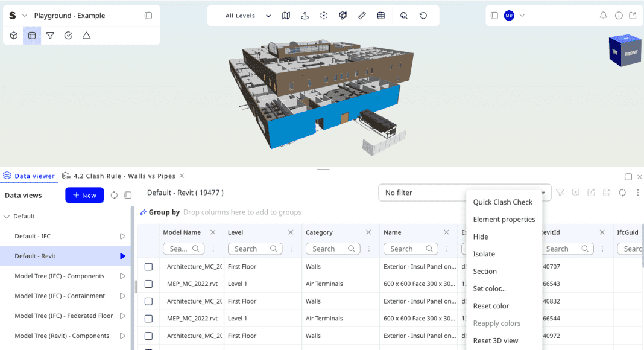Click the blue New button

(84, 196)
